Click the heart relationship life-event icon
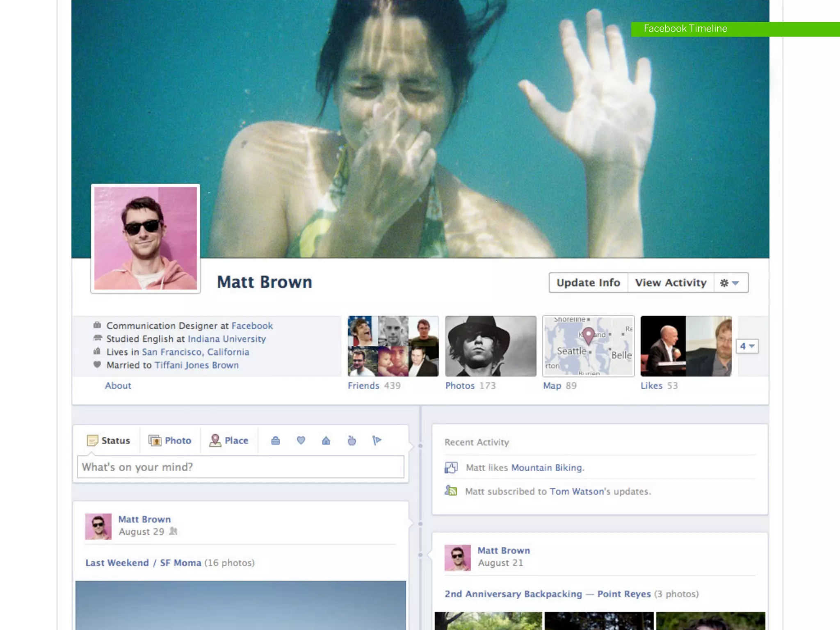Screen dimensions: 840x630 pos(301,441)
